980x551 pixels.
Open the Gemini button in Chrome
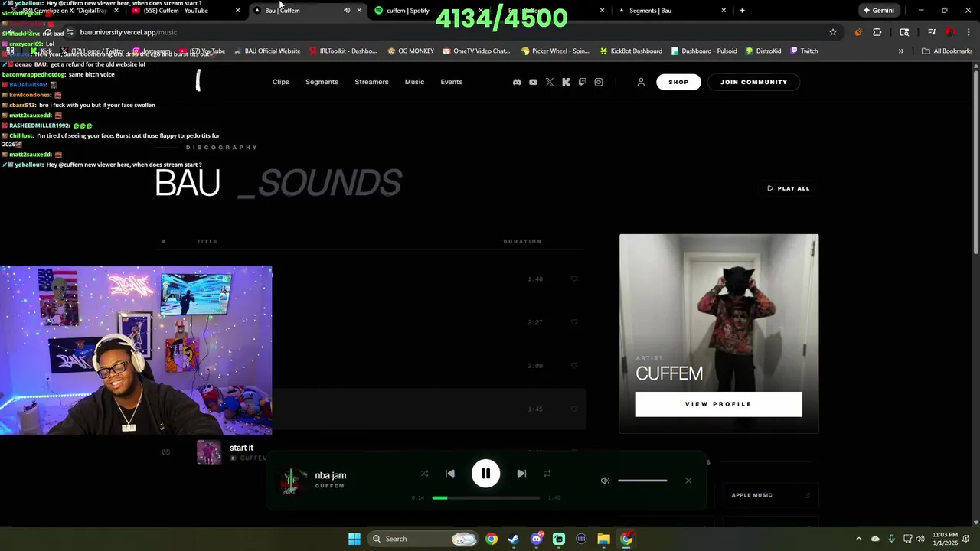pyautogui.click(x=878, y=11)
